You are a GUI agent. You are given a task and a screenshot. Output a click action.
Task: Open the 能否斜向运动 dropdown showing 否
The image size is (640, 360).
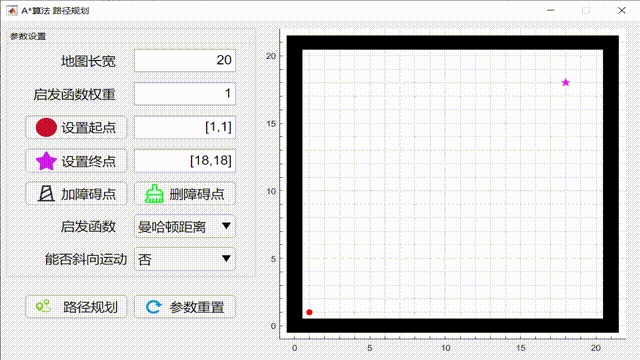185,259
